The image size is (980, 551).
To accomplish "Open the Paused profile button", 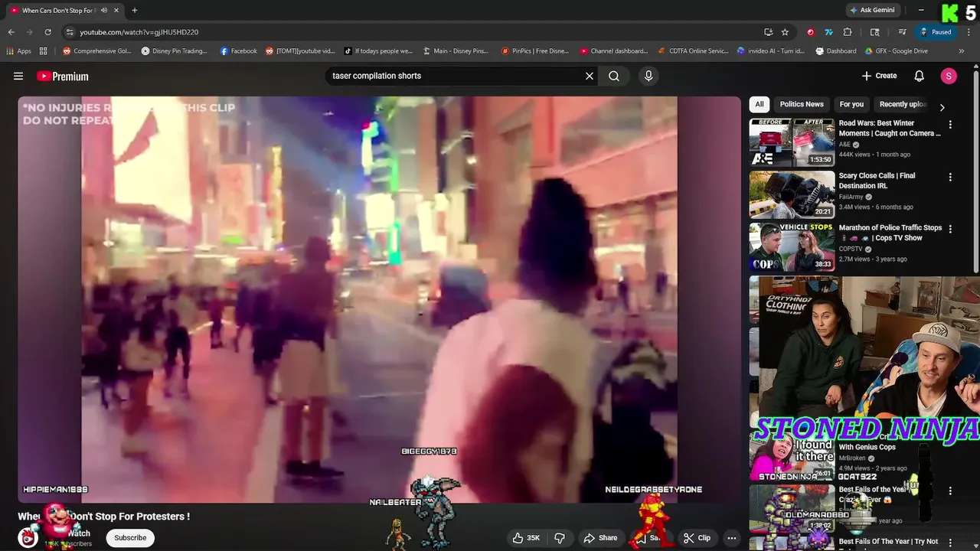I will (x=936, y=32).
